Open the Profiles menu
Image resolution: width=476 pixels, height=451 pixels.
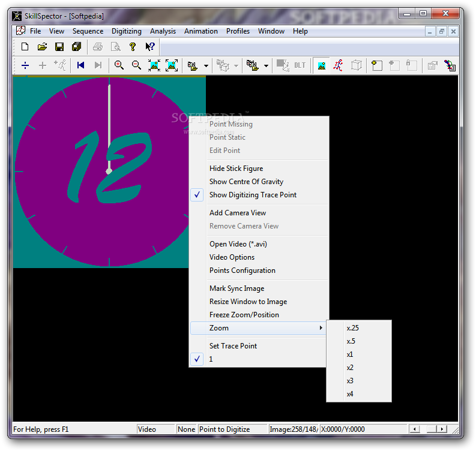238,31
